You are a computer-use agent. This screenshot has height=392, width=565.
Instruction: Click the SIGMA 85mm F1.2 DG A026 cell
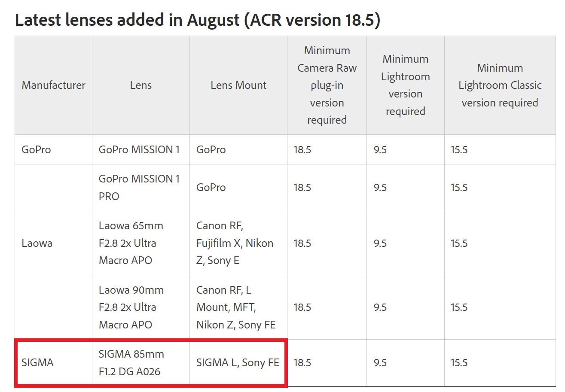[x=141, y=363]
